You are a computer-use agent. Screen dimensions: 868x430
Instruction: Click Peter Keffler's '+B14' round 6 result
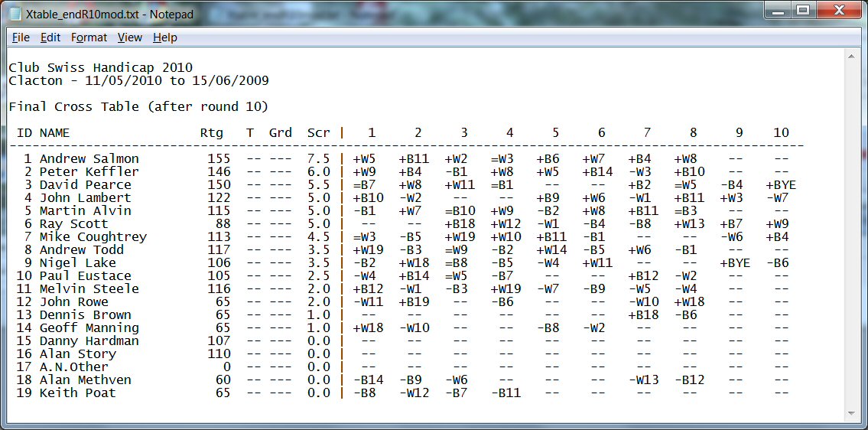pos(597,172)
